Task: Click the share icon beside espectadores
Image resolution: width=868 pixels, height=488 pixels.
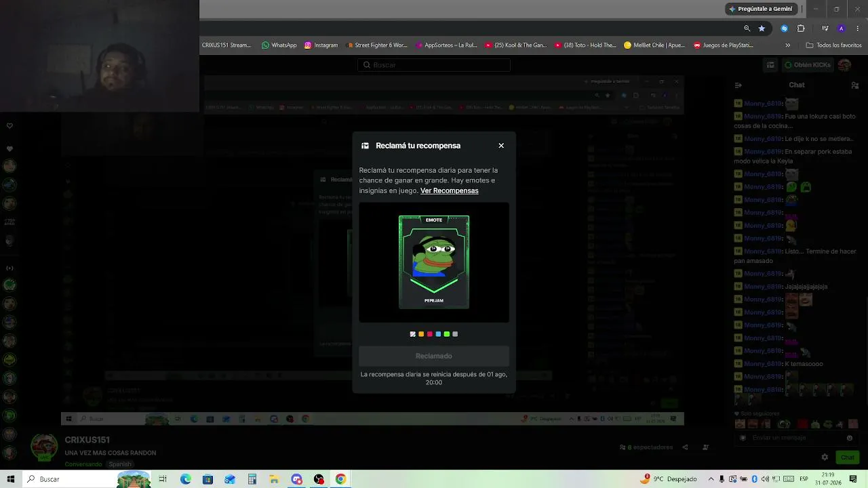Action: click(x=685, y=447)
